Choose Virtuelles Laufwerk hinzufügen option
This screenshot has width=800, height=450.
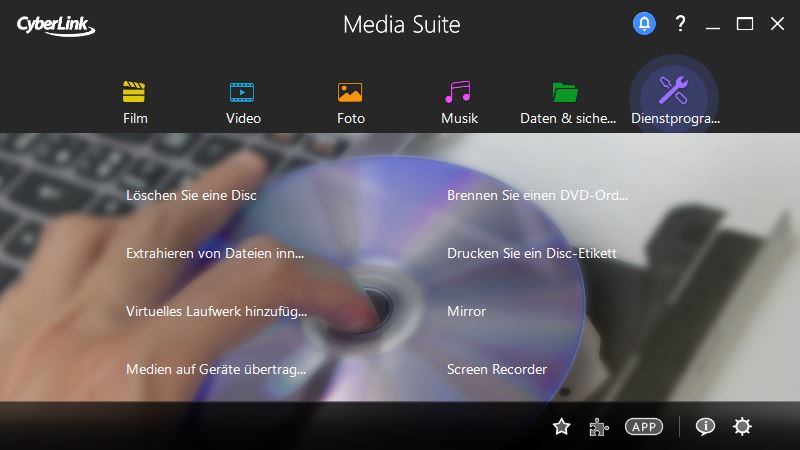(x=216, y=311)
